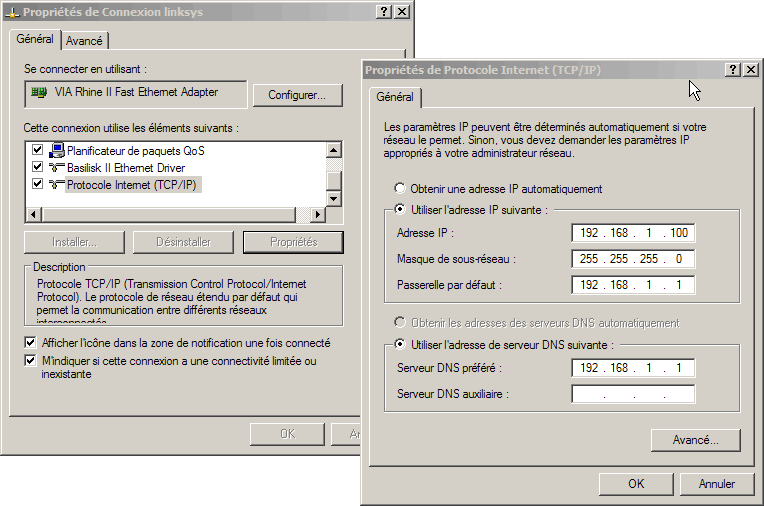Screen dimensions: 764x506
Task: Toggle the Basilisk II Ethernet Driver checkbox
Action: click(x=38, y=168)
